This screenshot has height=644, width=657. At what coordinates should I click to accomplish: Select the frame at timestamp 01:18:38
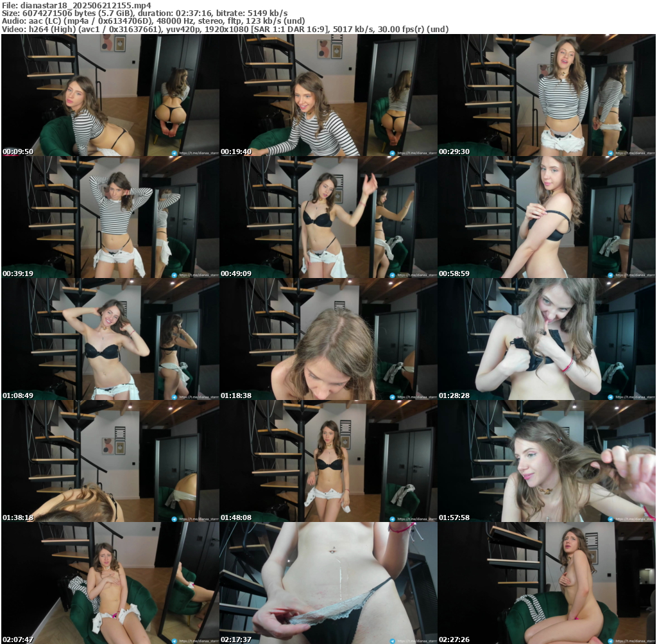pyautogui.click(x=328, y=339)
